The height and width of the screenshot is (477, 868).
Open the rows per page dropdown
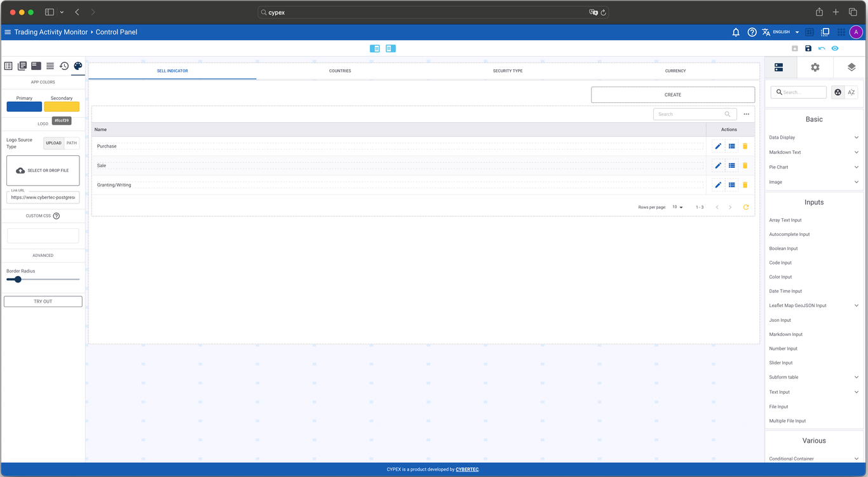(x=677, y=207)
